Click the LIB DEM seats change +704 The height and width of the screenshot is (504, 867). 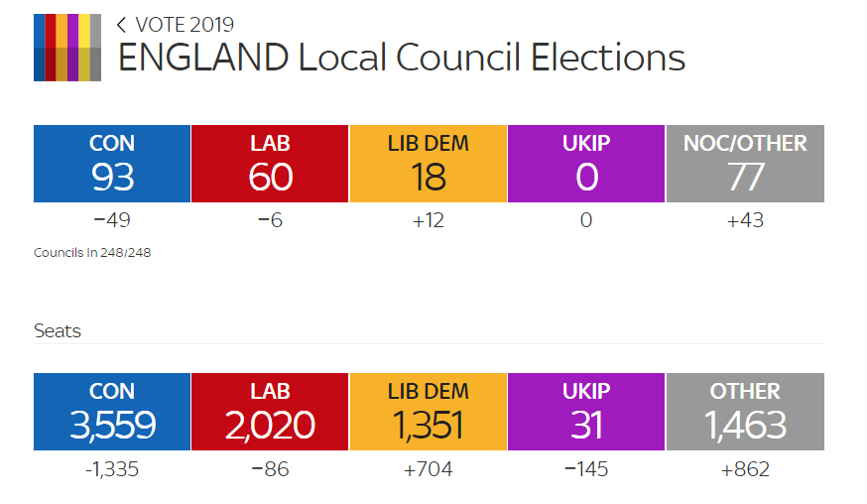(x=429, y=469)
